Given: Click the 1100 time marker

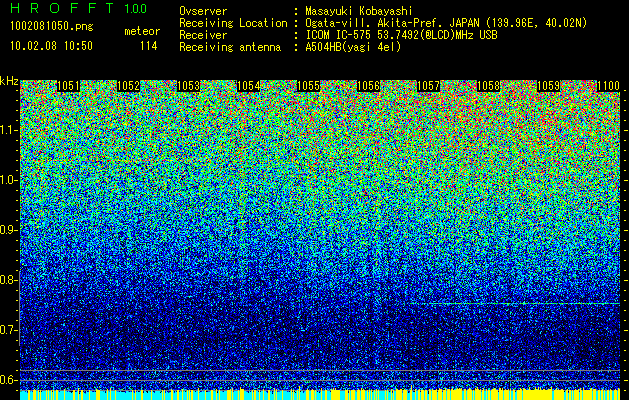Looking at the screenshot, I should click(609, 86).
